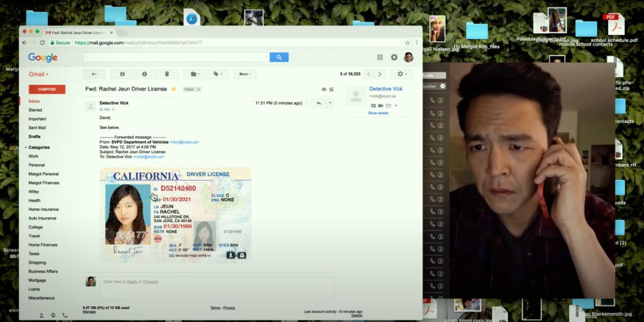Email Detective Vick from contact card envelope icon
Viewport: 644px width, 322px height.
(x=388, y=106)
